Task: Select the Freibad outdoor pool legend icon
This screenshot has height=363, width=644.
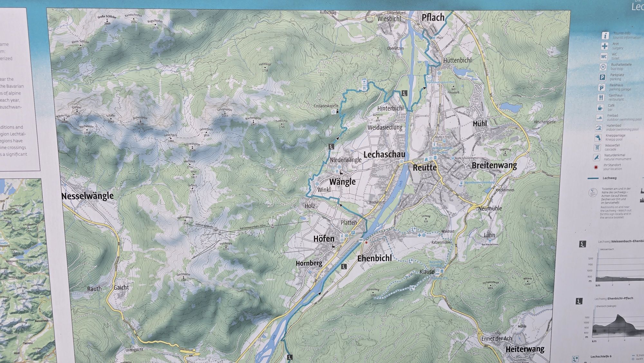Action: 599,118
